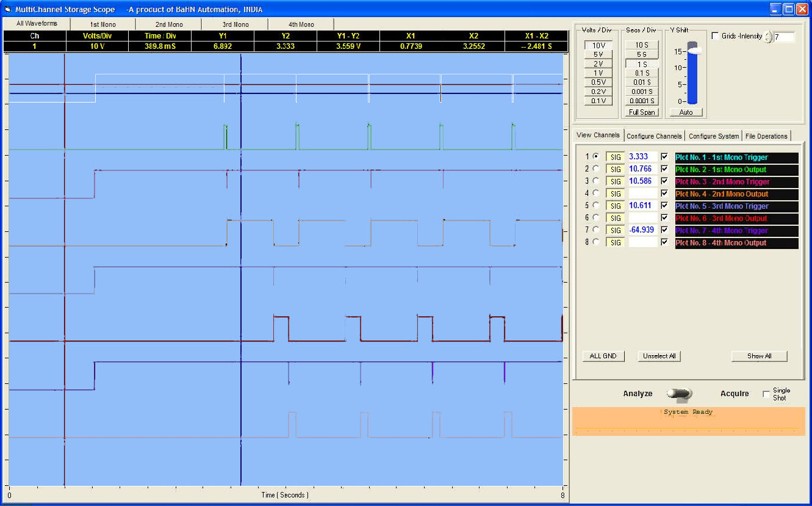Click the SIG button for channel 8

616,242
